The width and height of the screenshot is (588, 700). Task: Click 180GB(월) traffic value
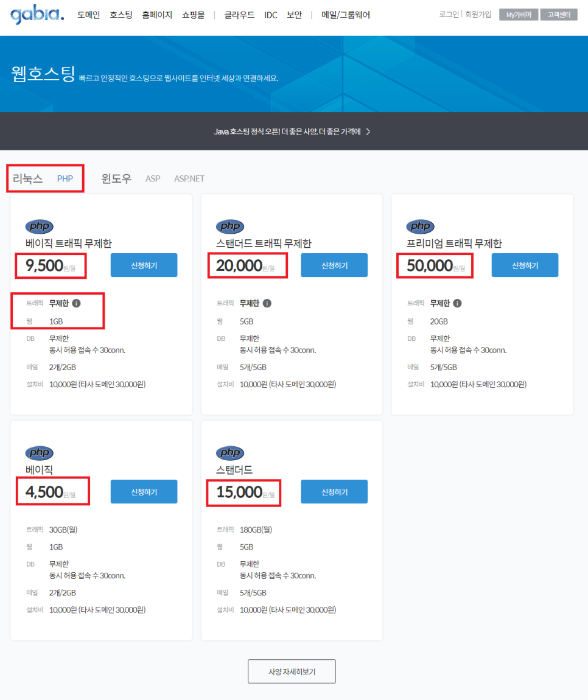256,530
